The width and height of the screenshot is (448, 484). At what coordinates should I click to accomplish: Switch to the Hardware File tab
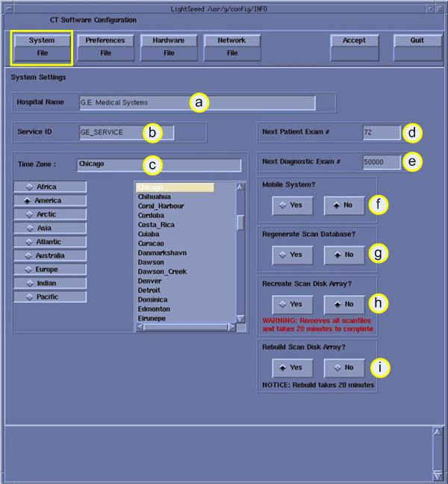pos(169,46)
